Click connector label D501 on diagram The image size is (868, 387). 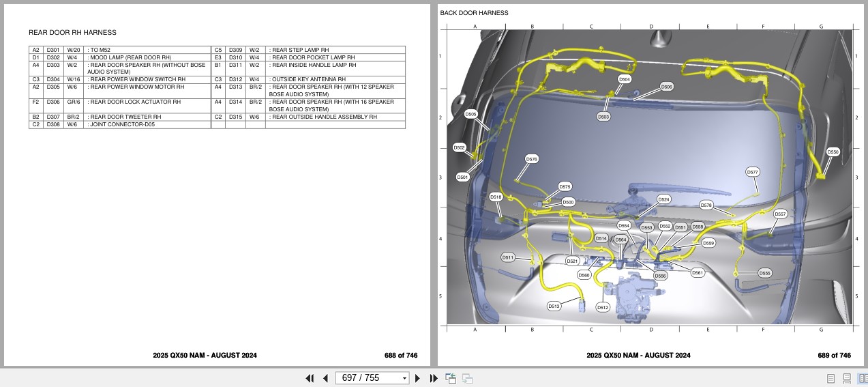pyautogui.click(x=462, y=177)
